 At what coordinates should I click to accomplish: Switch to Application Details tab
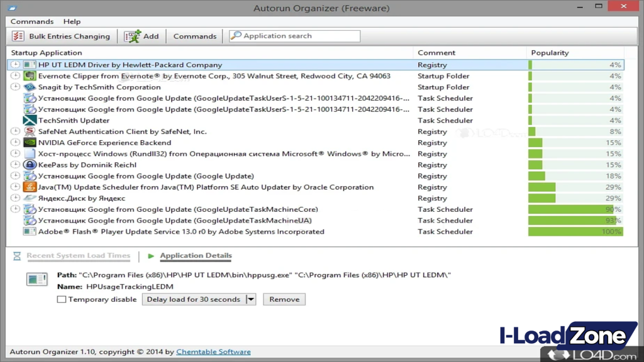tap(196, 255)
